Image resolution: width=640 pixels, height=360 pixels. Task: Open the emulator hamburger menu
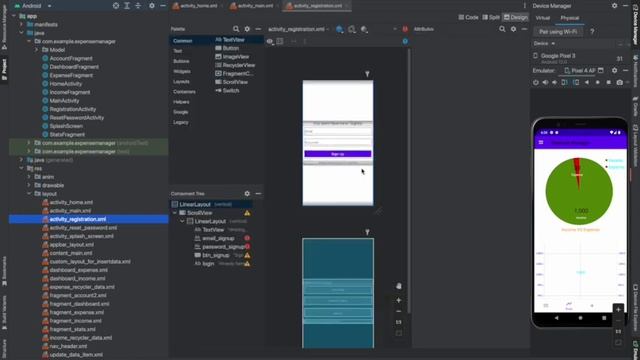pos(541,142)
